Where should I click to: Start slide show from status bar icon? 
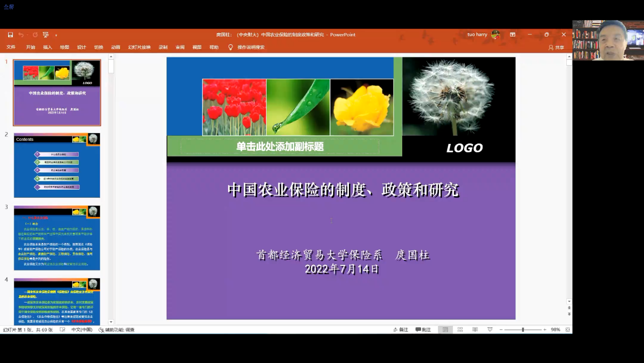pyautogui.click(x=490, y=329)
